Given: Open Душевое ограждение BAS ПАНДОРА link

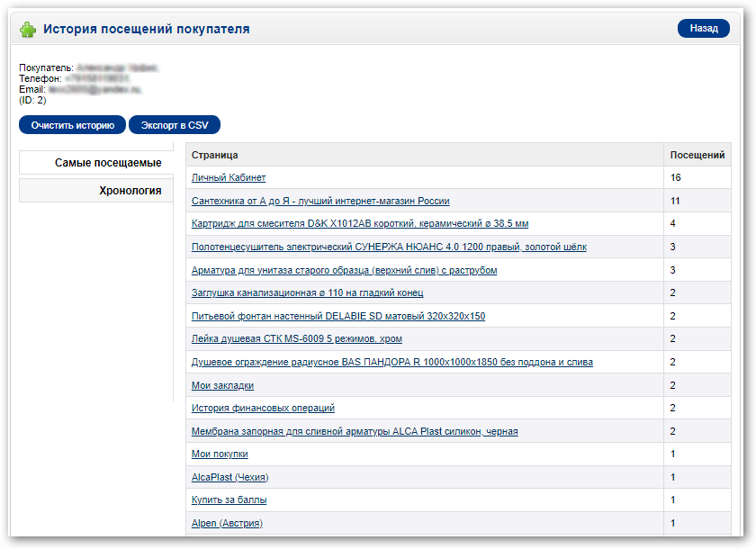Looking at the screenshot, I should coord(392,362).
